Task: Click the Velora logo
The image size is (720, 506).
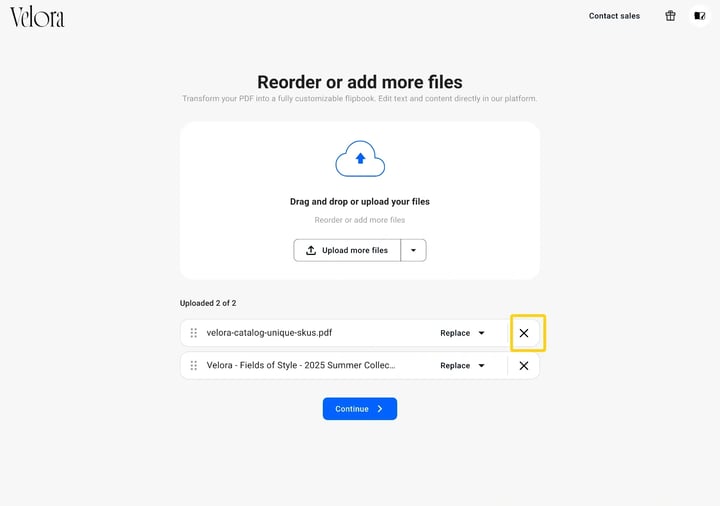Action: 37,17
